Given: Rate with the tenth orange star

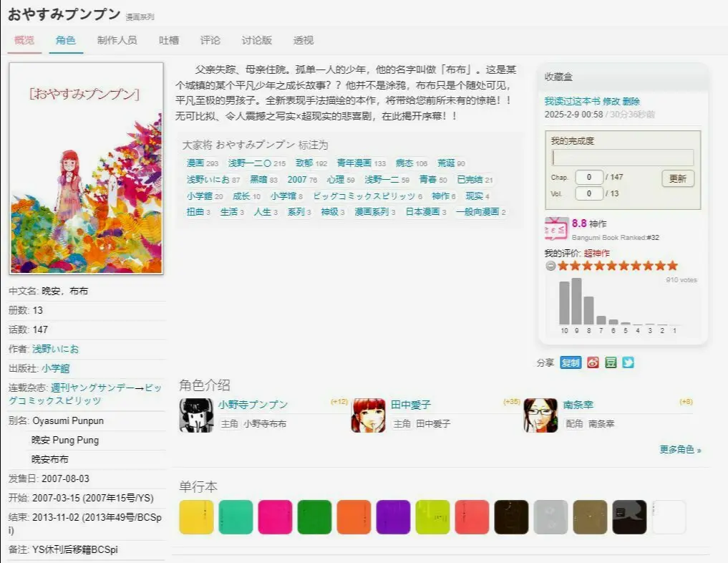Looking at the screenshot, I should pos(672,266).
